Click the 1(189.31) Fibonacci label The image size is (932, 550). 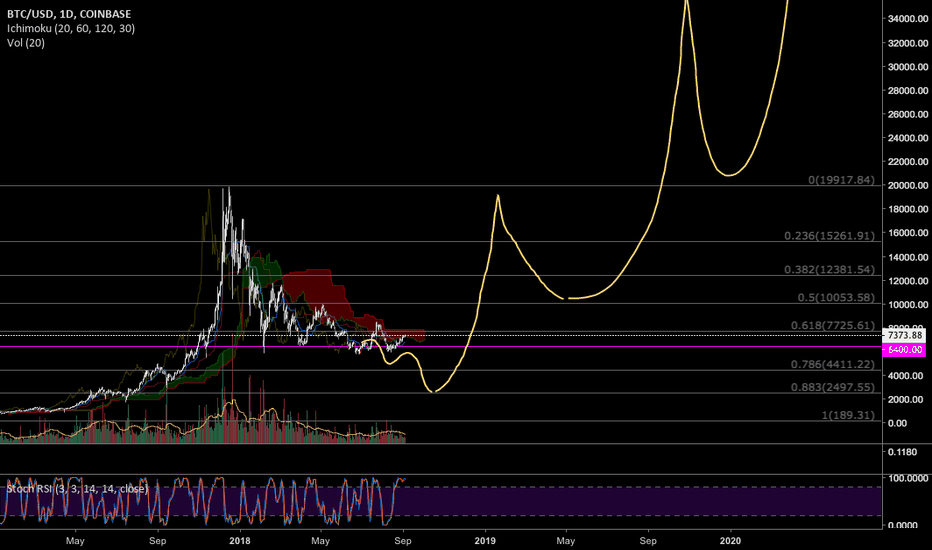848,415
